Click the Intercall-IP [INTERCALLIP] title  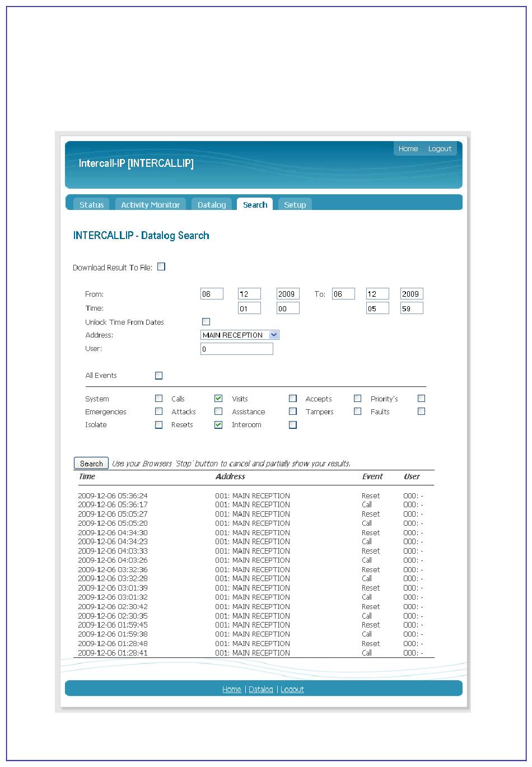[x=136, y=164]
